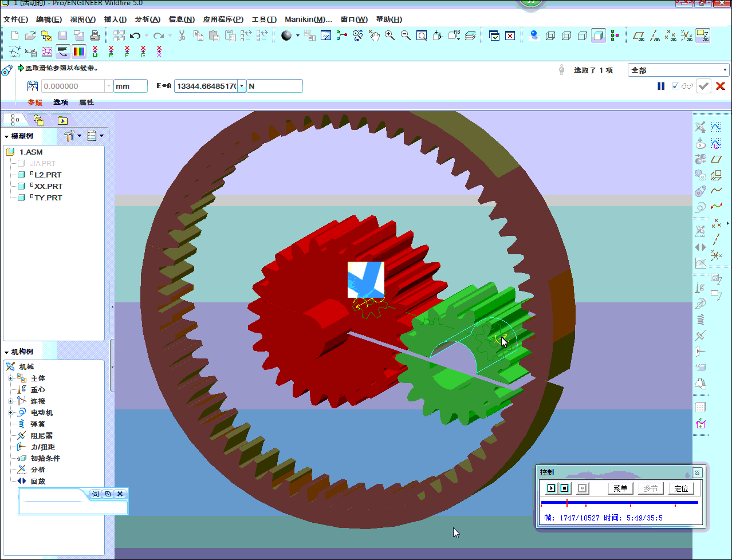Toggle the preview checkbox beside the glasses
Viewport: 732px width, 560px height.
[x=675, y=86]
